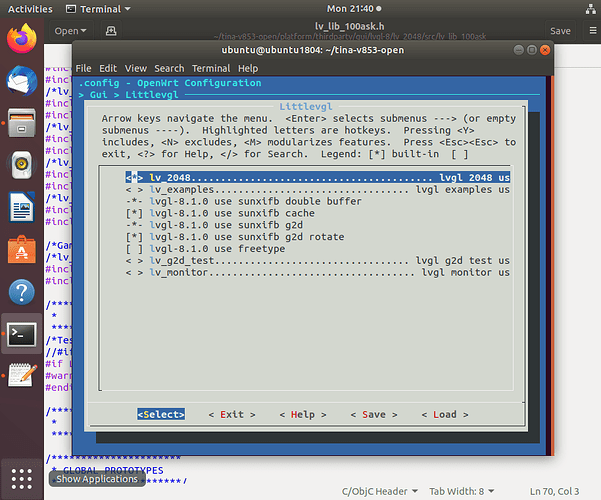Launch LibreOffice Writer from the dock
Screen dimensions: 601x500
click(x=21, y=207)
